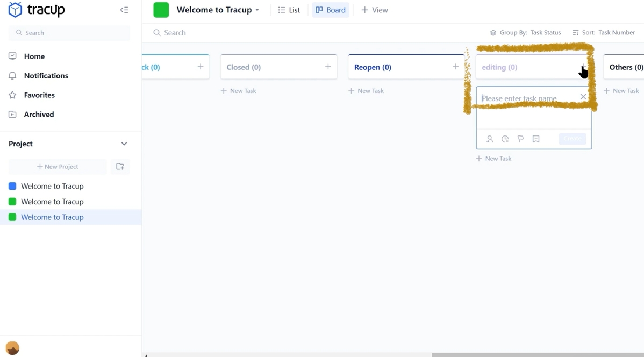Open the due date clock icon
This screenshot has height=357, width=644.
(x=505, y=139)
